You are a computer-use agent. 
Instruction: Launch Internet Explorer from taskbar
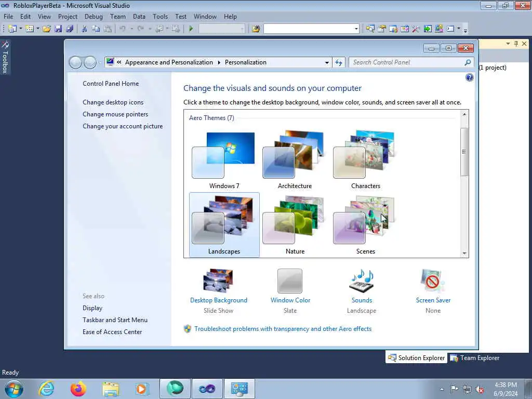point(46,389)
